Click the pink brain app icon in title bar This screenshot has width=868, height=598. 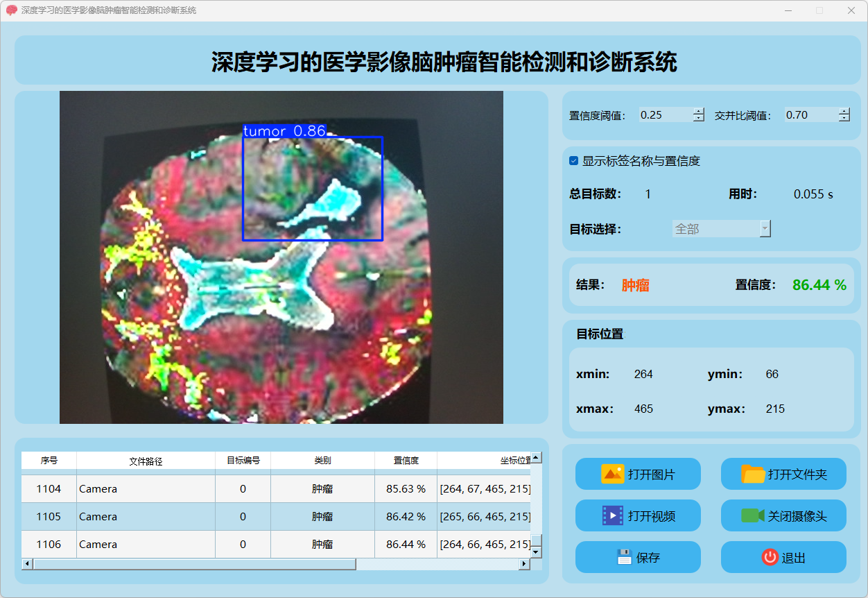[x=11, y=10]
